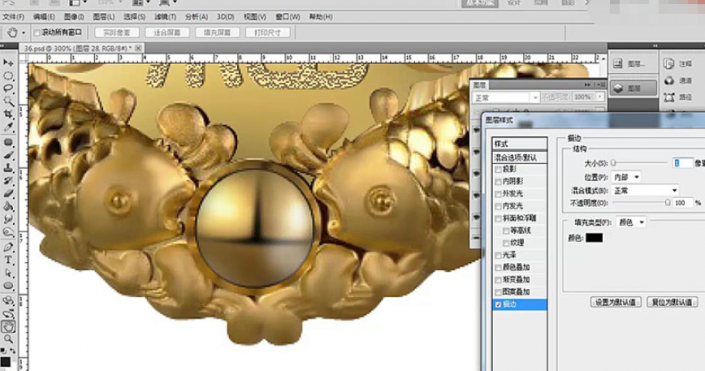The width and height of the screenshot is (705, 371).
Task: Select the Horizontal Type tool
Action: click(x=8, y=260)
